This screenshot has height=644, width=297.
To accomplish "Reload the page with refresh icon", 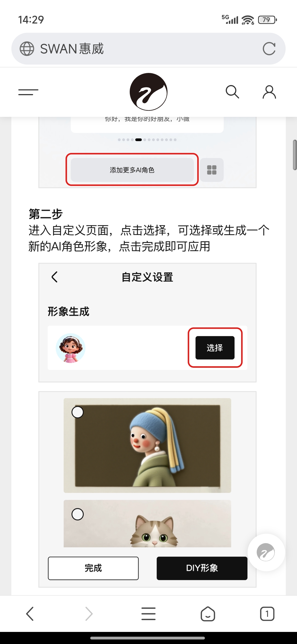I will (269, 49).
